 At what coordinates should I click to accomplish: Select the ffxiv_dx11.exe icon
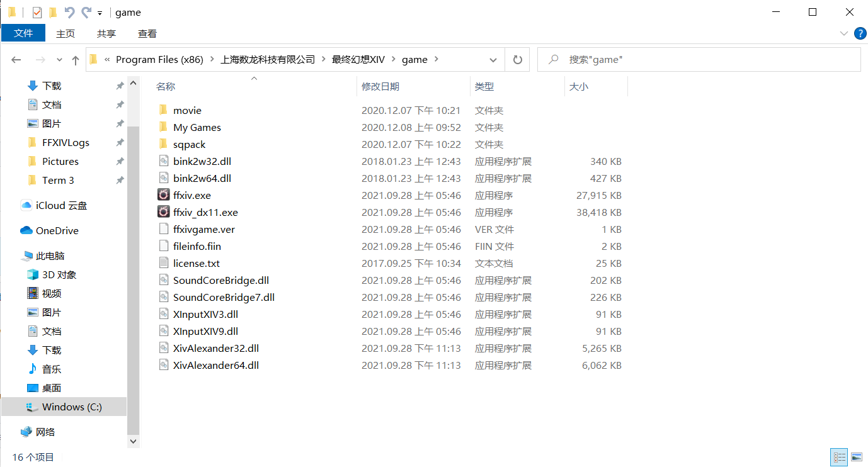pyautogui.click(x=163, y=212)
